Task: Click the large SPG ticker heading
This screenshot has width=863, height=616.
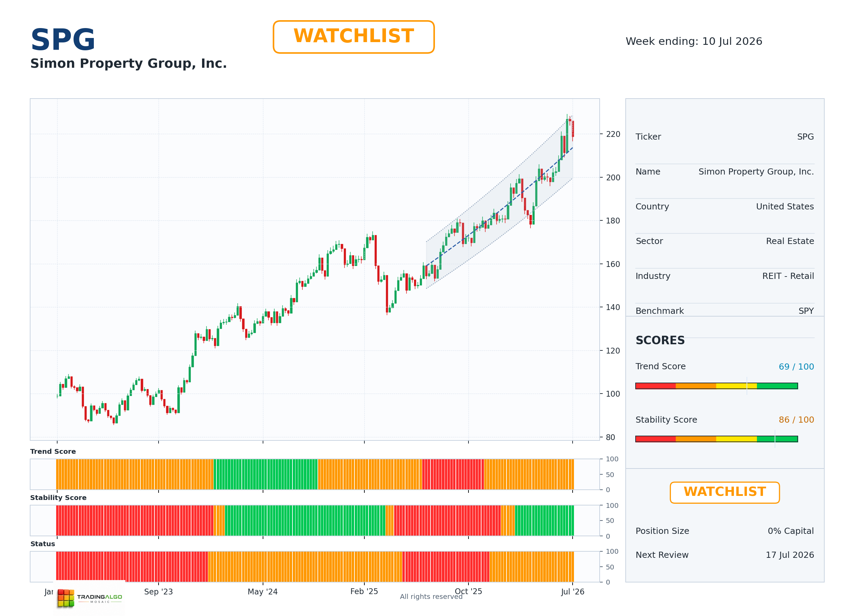Action: (x=63, y=40)
